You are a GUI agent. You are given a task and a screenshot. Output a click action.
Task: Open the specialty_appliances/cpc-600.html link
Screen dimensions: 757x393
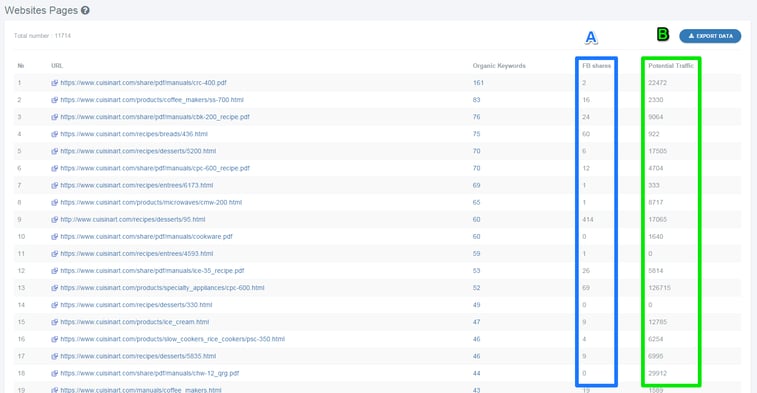tap(162, 288)
